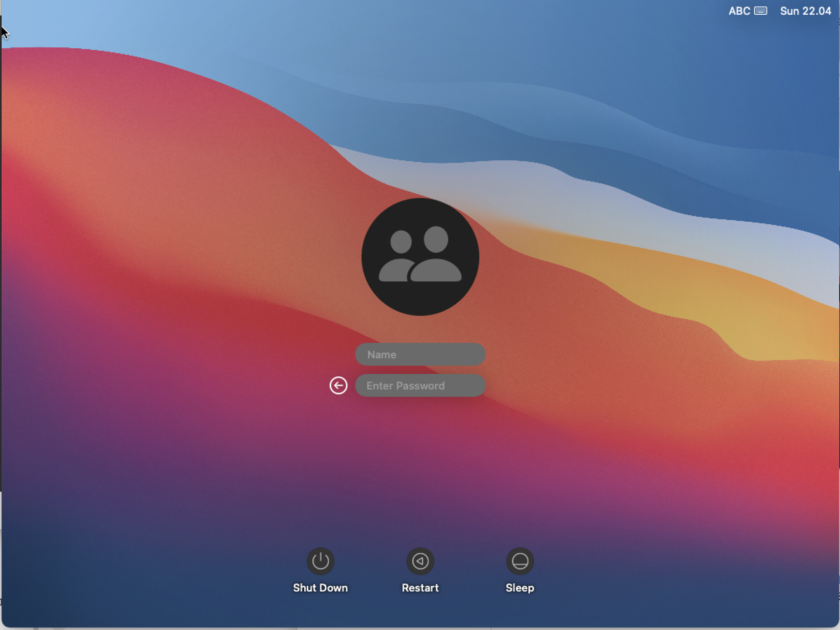Image resolution: width=840 pixels, height=630 pixels.
Task: Click the Sleep icon button
Action: [x=520, y=561]
